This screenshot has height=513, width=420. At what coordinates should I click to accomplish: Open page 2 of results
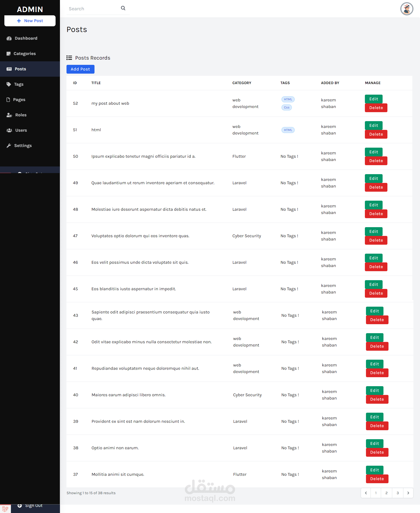click(x=386, y=493)
